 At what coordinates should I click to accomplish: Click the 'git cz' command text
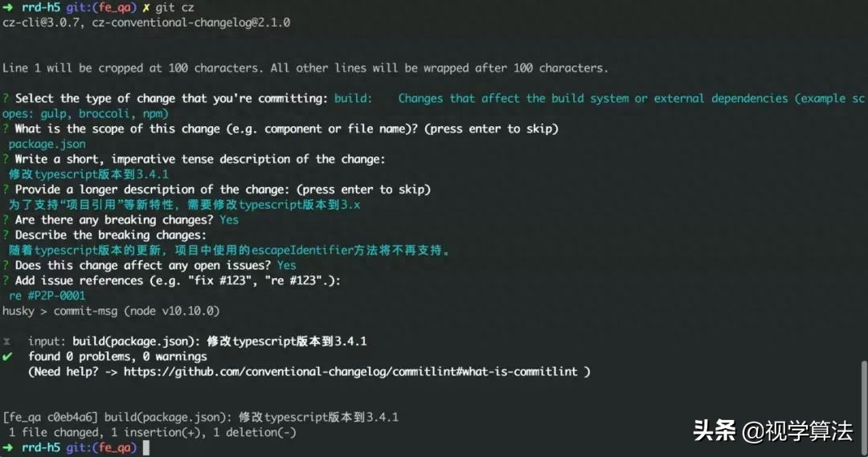point(174,8)
